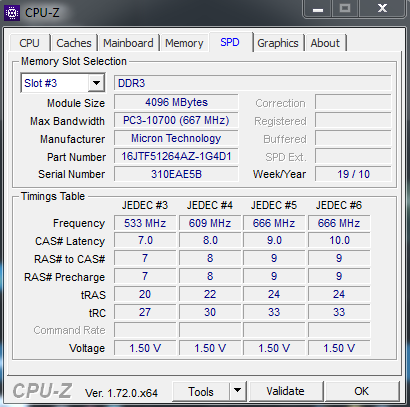Screen dimensions: 410x407
Task: Minimize the CPU-Z window
Action: (317, 9)
